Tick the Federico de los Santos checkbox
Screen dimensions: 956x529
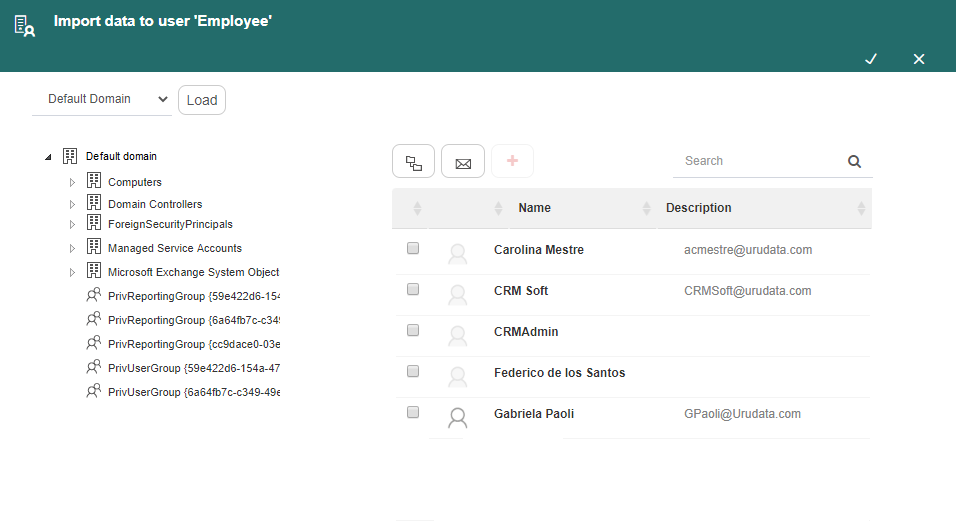[x=413, y=371]
